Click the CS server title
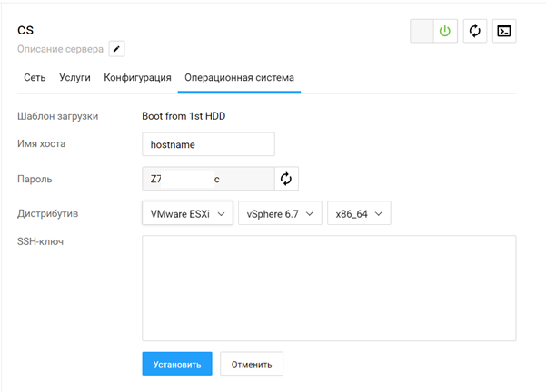This screenshot has width=546, height=392. (25, 30)
